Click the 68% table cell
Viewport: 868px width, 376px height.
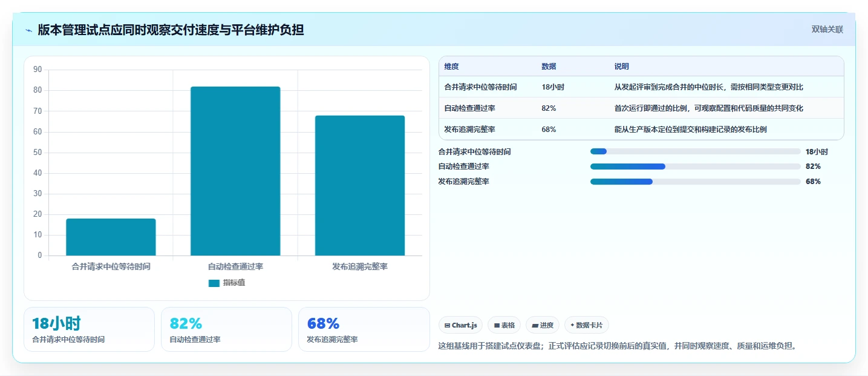[x=549, y=130]
